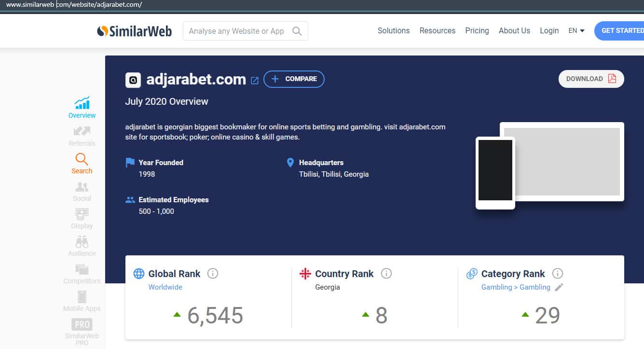This screenshot has width=644, height=349.
Task: Go to Referrals sidebar section
Action: click(x=82, y=136)
